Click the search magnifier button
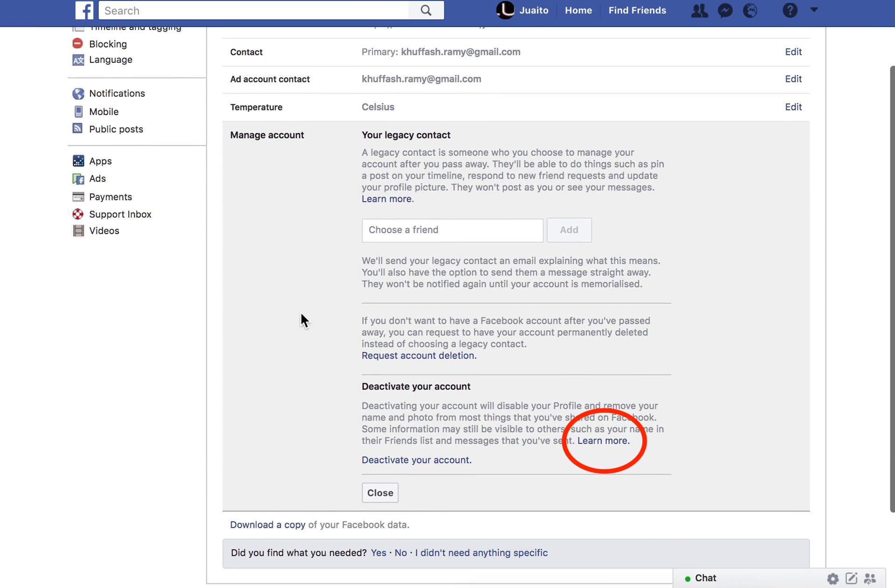The width and height of the screenshot is (895, 588). [x=426, y=10]
